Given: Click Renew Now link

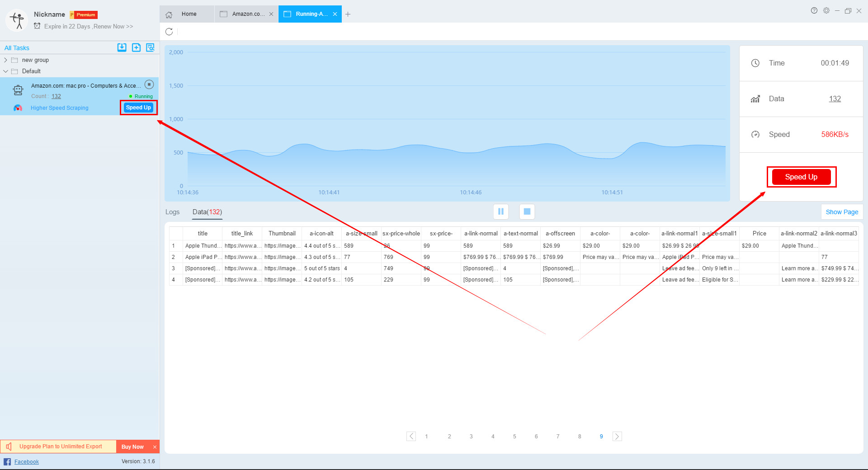Looking at the screenshot, I should [x=113, y=26].
